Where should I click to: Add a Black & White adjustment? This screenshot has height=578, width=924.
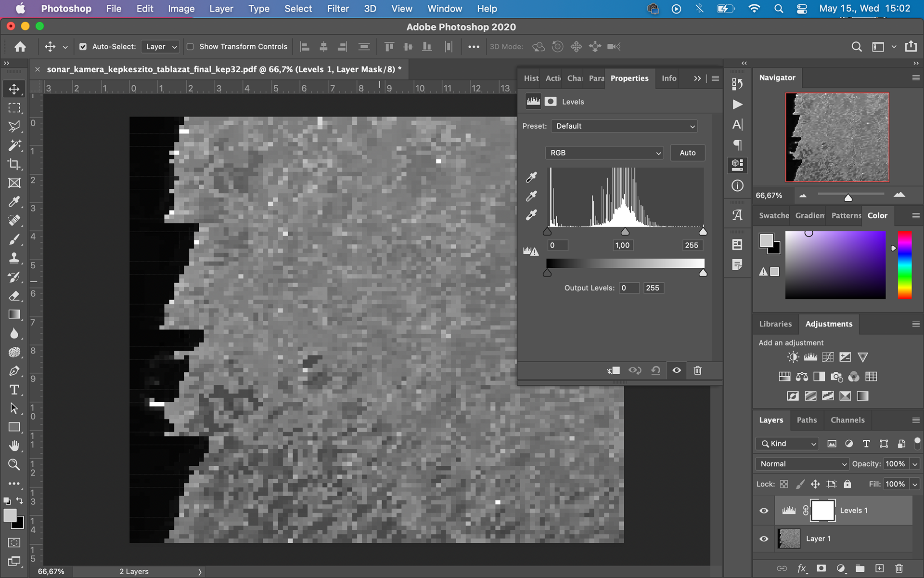[x=819, y=377]
